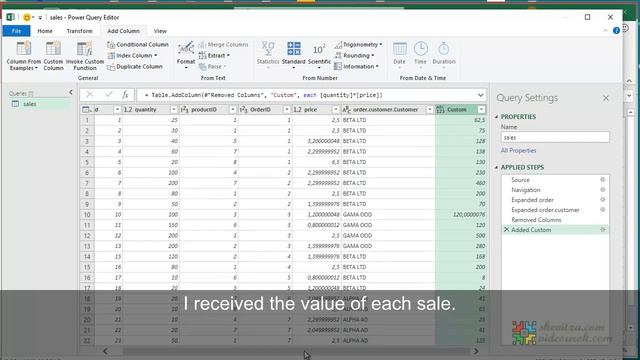This screenshot has width=640, height=360.
Task: Collapse the Queries pane
Action: 71,93
